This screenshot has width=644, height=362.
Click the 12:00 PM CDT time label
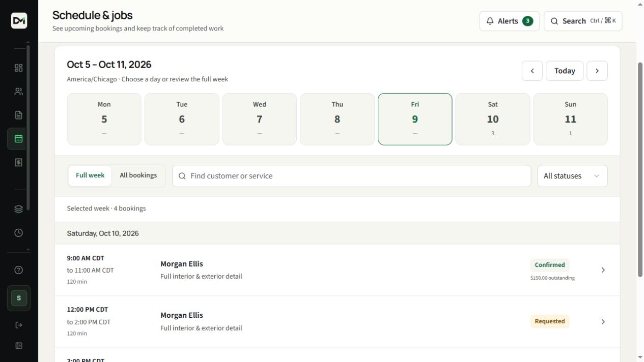pyautogui.click(x=88, y=309)
